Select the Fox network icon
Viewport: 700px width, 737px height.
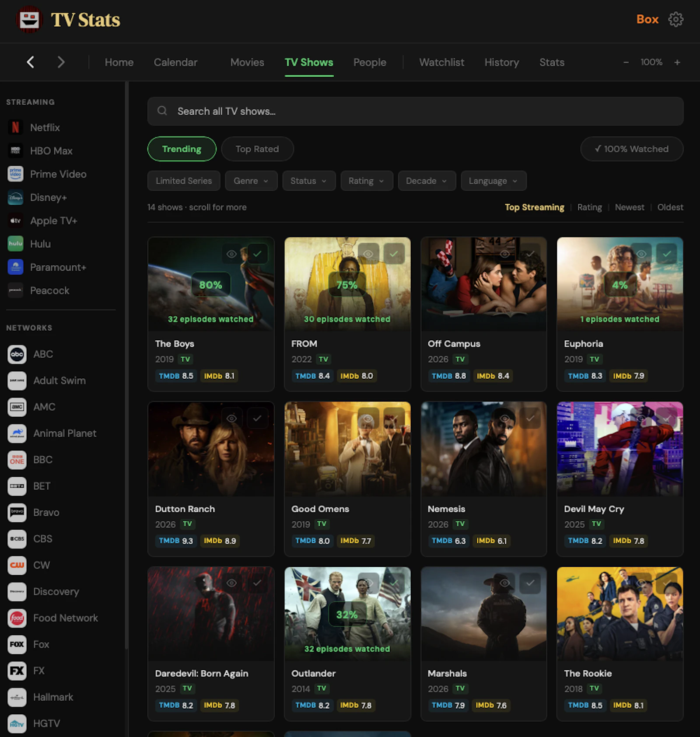pos(17,644)
